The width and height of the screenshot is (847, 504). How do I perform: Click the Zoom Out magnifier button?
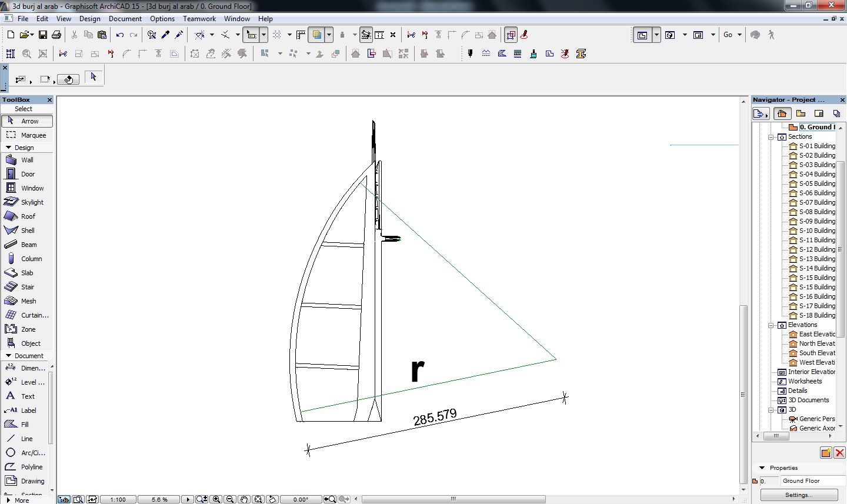coord(230,499)
